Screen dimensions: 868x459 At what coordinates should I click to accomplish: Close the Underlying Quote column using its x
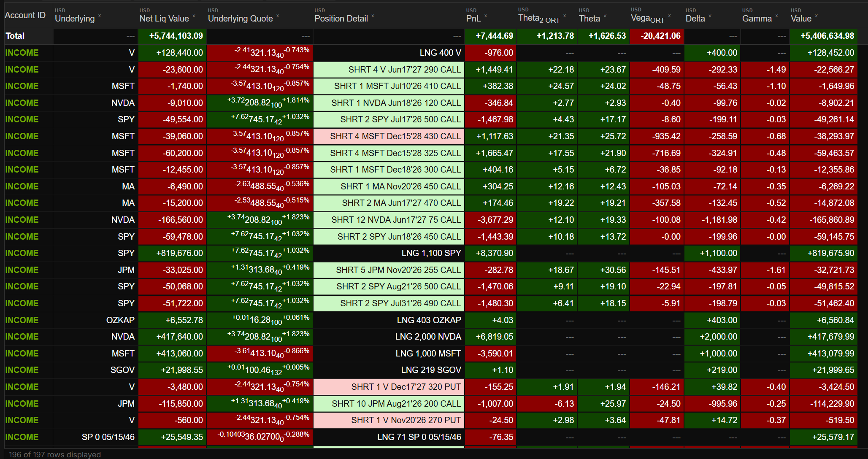(x=278, y=16)
